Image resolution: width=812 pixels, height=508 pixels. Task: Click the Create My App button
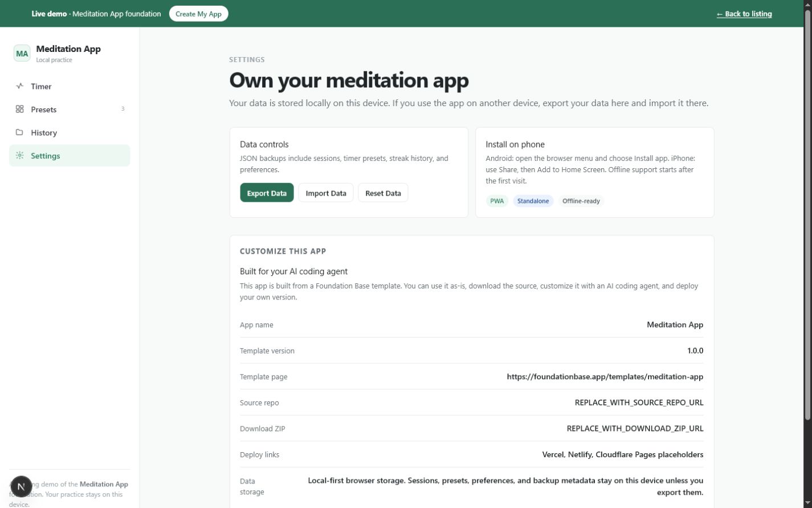coord(198,14)
